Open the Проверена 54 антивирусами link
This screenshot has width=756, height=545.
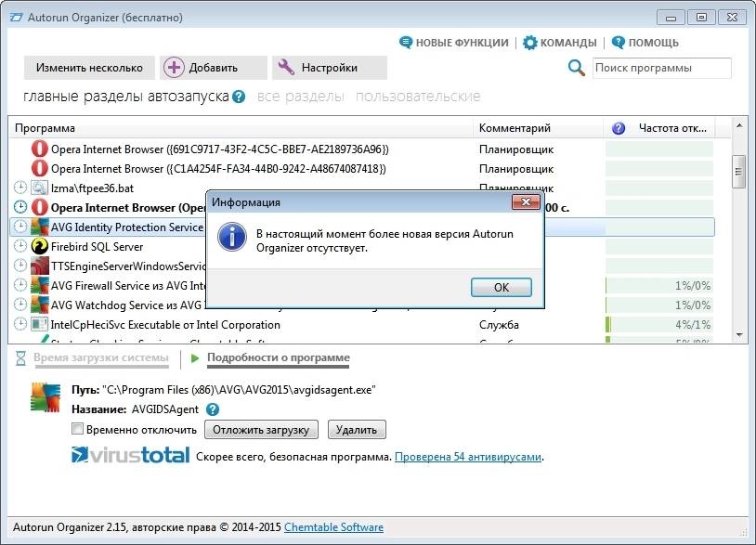pos(468,457)
